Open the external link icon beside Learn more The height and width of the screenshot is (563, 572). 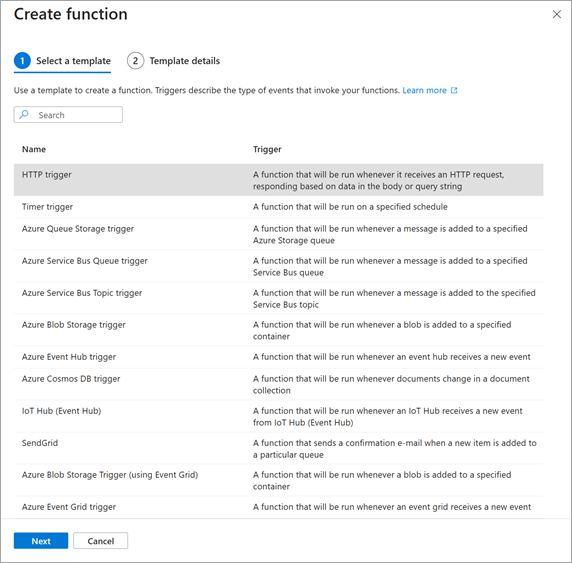click(x=454, y=90)
